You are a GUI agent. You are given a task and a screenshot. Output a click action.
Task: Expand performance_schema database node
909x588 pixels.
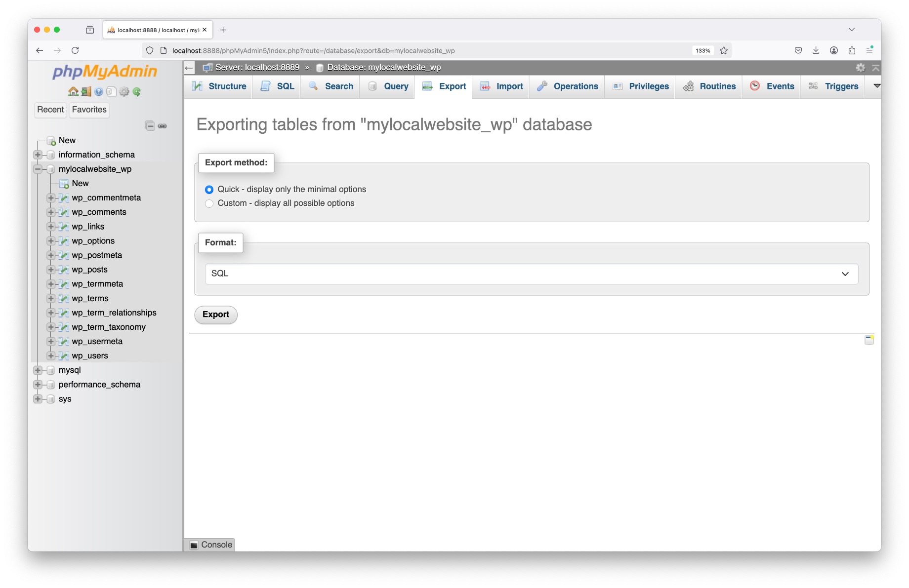coord(38,385)
